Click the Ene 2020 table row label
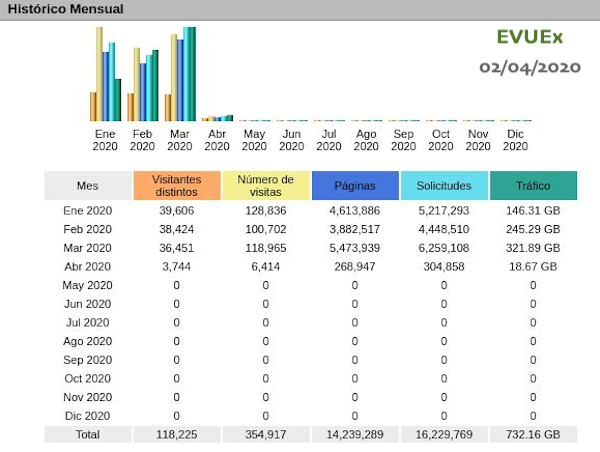This screenshot has width=600, height=452. [88, 210]
